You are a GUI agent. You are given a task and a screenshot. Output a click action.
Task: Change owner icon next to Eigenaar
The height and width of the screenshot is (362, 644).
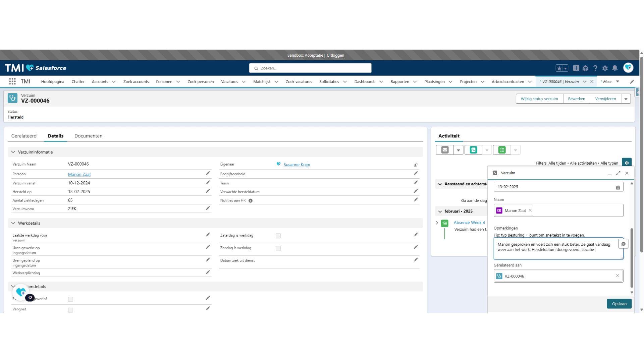tap(416, 165)
